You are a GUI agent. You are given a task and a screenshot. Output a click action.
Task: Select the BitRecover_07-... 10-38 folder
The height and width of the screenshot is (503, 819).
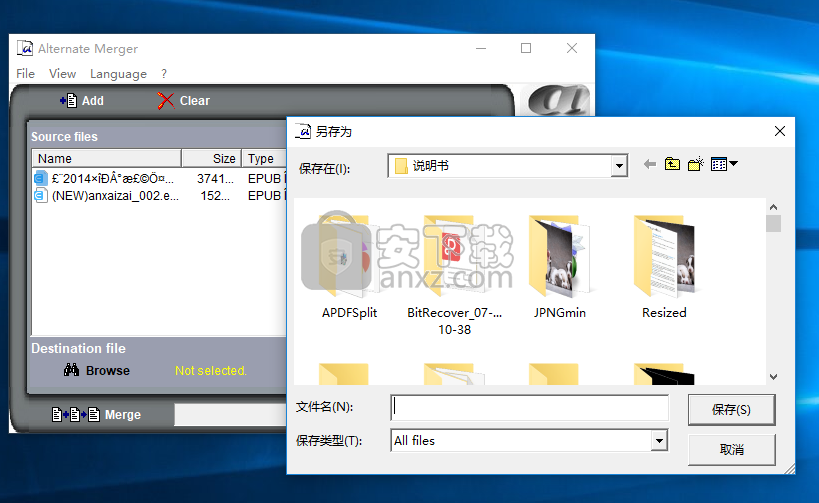point(454,275)
